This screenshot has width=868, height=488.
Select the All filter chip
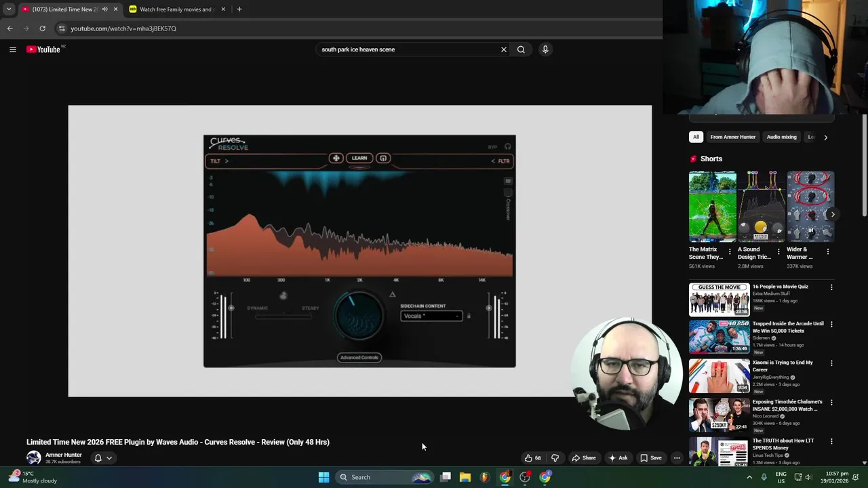(696, 137)
